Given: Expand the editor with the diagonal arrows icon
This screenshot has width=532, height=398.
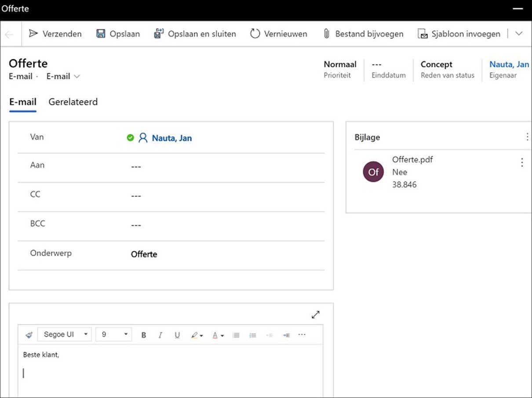Looking at the screenshot, I should coord(316,315).
